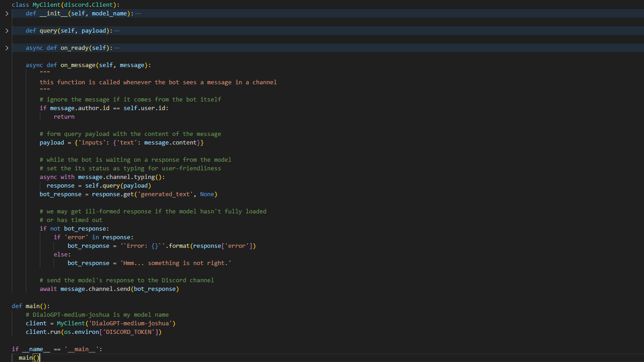This screenshot has width=644, height=362.
Task: Click the 'if not bot_response:' line
Action: point(74,229)
